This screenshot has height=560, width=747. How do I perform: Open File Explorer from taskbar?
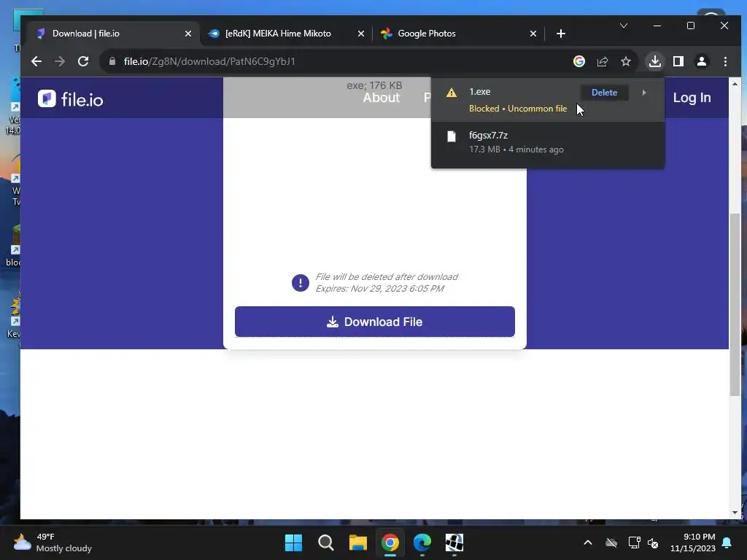point(357,542)
